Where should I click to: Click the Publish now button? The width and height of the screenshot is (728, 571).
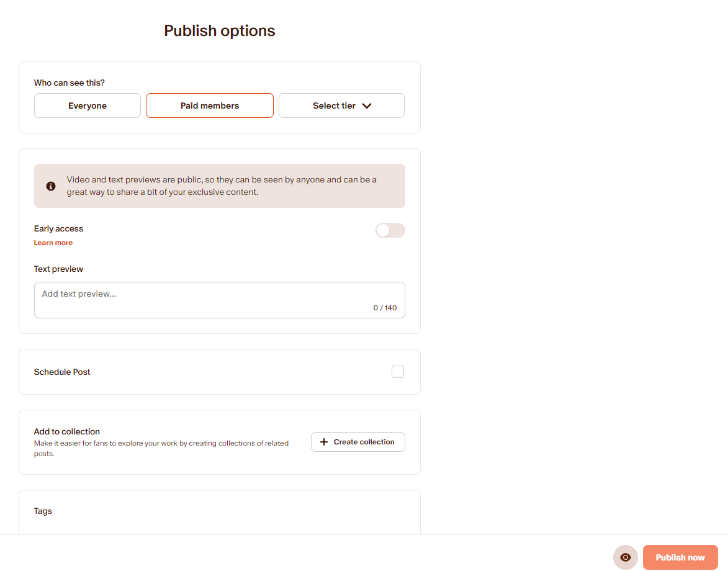pos(680,557)
